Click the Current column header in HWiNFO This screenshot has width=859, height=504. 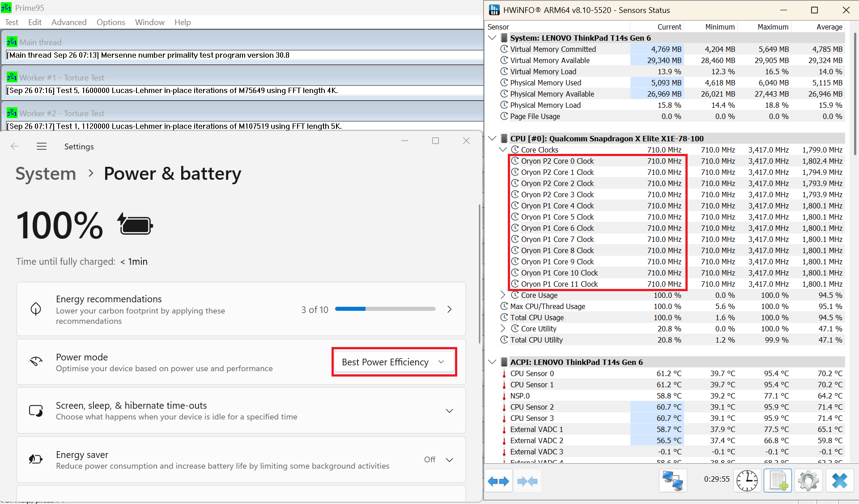[657, 27]
